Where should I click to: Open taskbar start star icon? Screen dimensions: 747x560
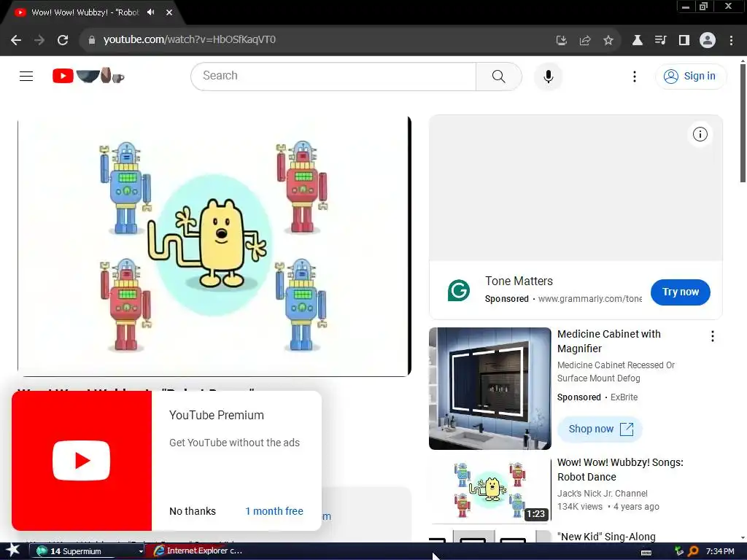(x=12, y=551)
